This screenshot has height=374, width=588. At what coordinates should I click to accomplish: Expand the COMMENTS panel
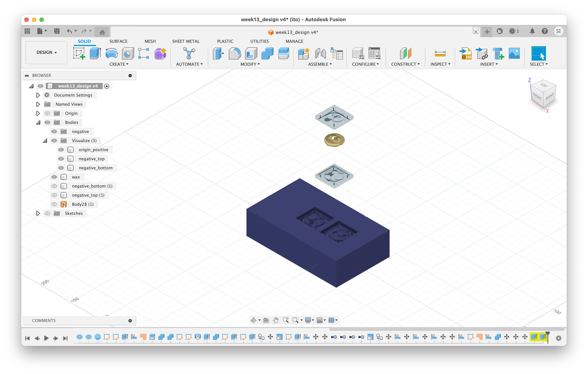pos(130,321)
